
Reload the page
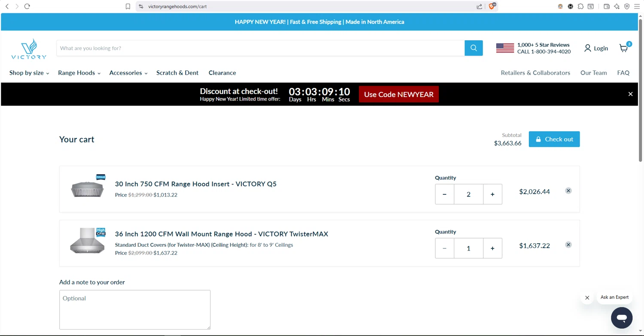27,6
